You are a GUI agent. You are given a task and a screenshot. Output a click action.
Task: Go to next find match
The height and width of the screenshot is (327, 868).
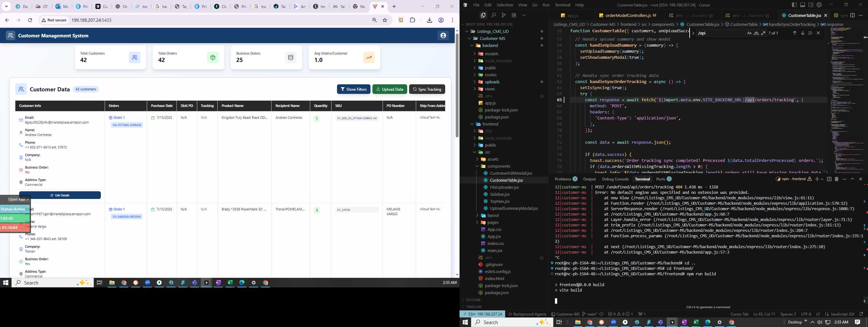(802, 33)
